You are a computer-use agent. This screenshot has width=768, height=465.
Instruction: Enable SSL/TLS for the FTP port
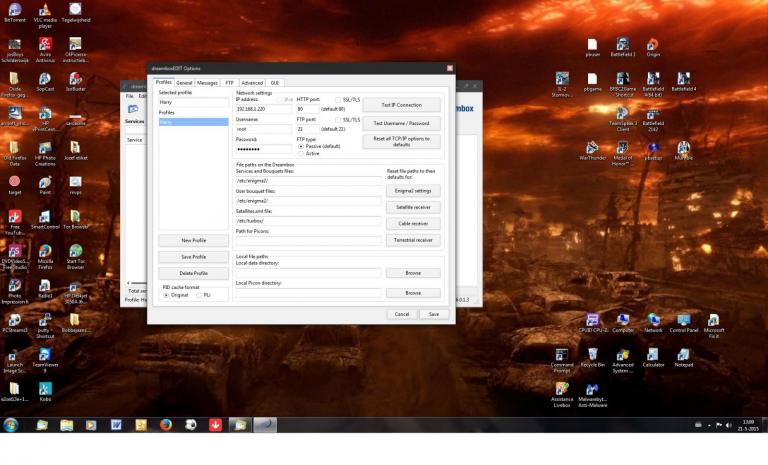338,119
